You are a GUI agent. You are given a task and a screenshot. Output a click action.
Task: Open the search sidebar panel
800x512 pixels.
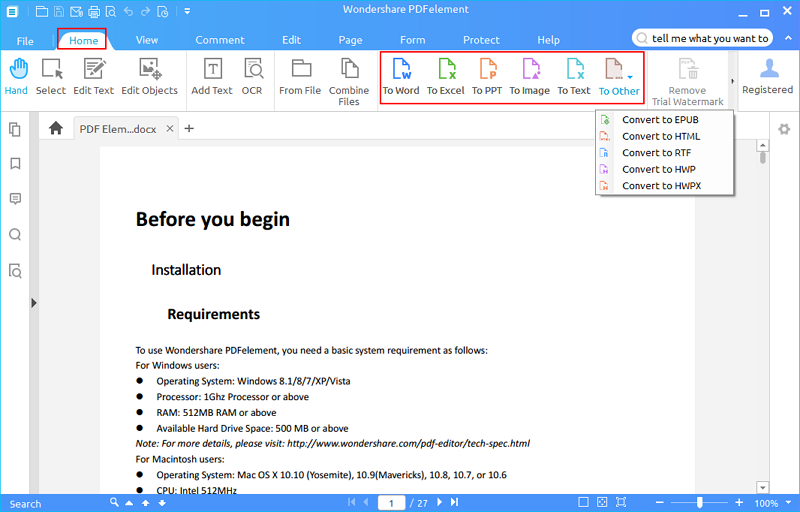click(15, 235)
